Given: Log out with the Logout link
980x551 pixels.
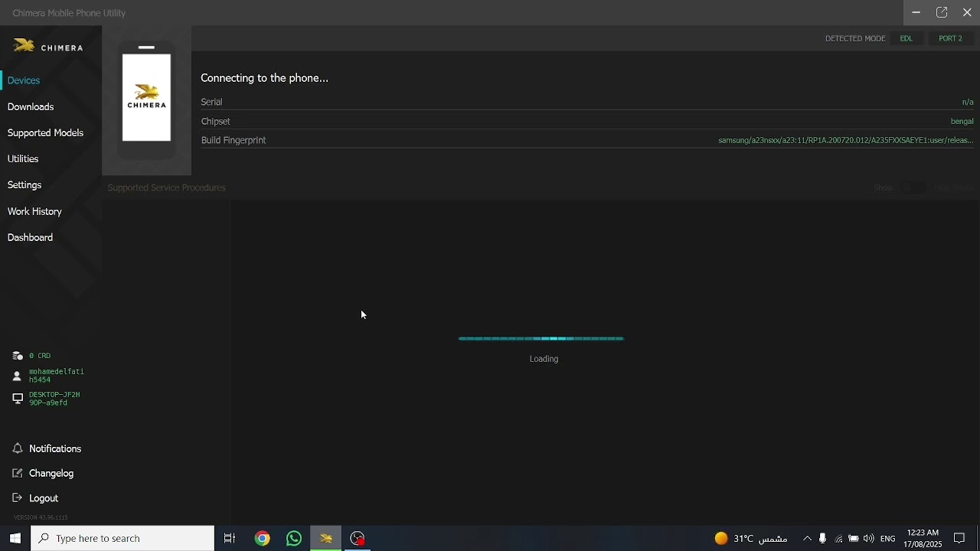Looking at the screenshot, I should click(x=44, y=499).
